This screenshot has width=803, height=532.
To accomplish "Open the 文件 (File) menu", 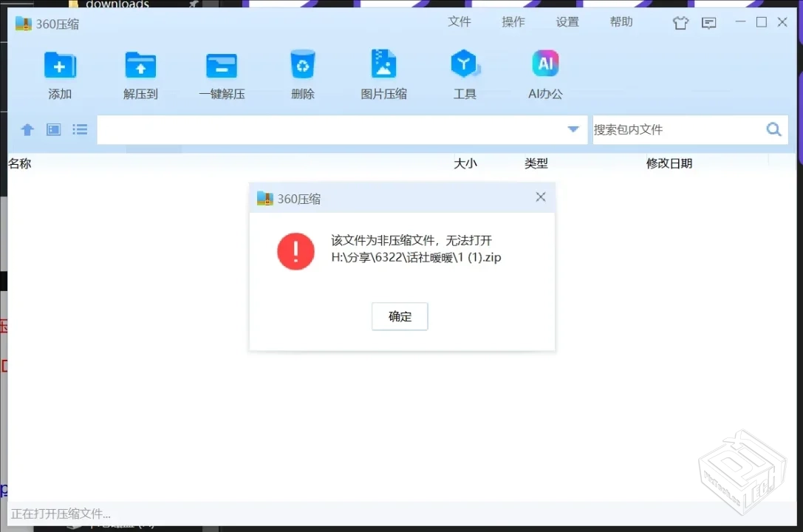I will (x=459, y=22).
